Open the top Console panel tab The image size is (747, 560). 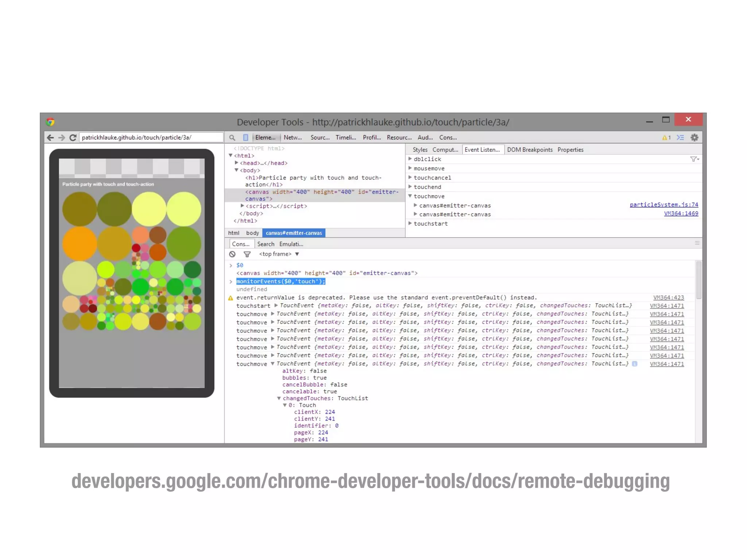coord(448,138)
